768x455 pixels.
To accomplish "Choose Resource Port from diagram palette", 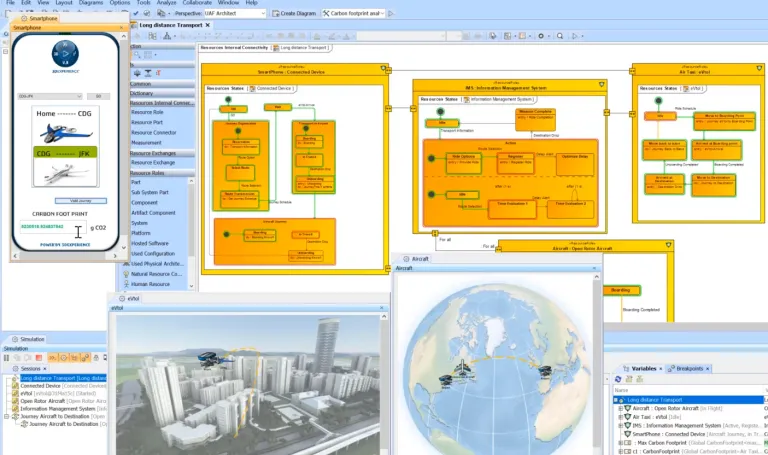I will point(146,122).
